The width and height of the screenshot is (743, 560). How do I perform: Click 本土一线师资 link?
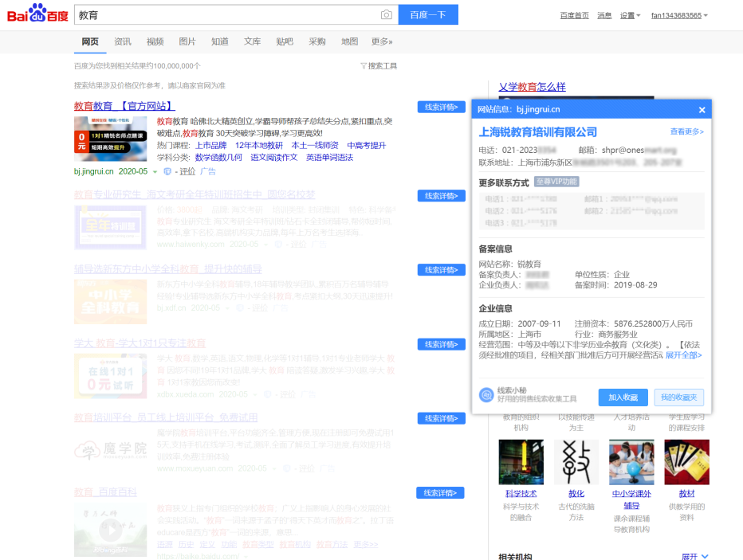click(315, 145)
